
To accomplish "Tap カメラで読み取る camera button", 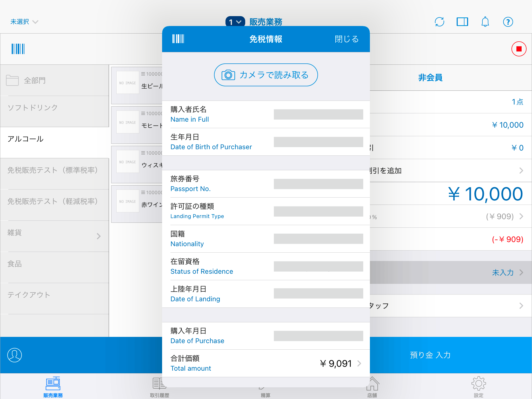I will pos(266,75).
